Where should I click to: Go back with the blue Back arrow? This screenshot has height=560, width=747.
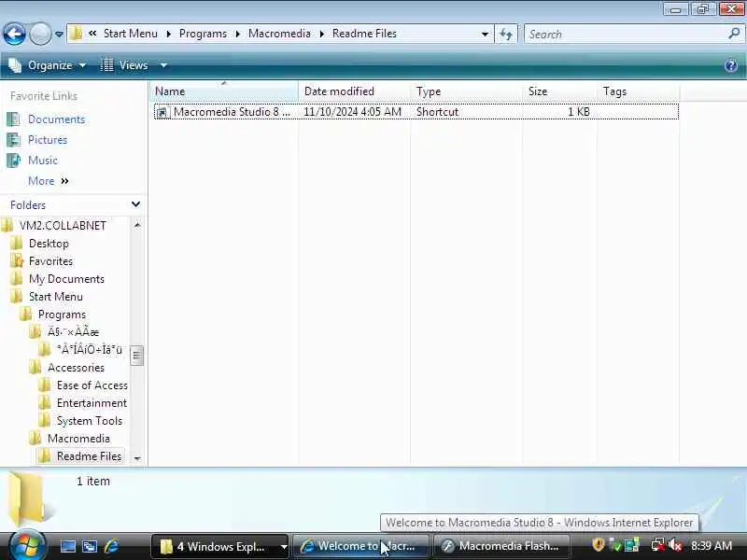14,34
